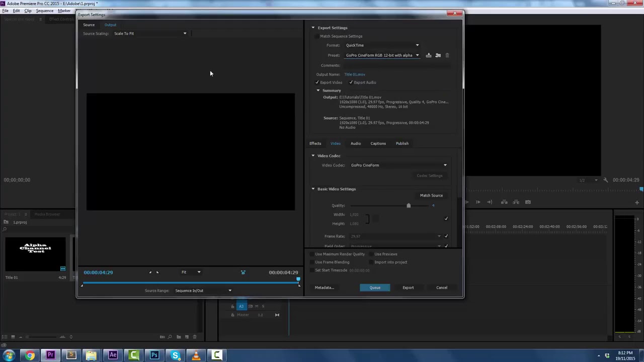Open the Audio tab in export settings
Screen dimensions: 644x362
click(356, 144)
